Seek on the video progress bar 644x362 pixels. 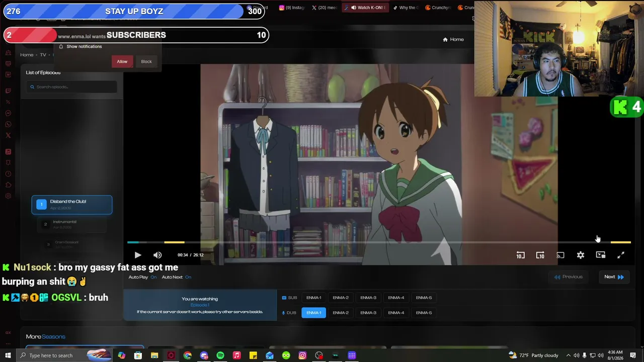pos(379,242)
